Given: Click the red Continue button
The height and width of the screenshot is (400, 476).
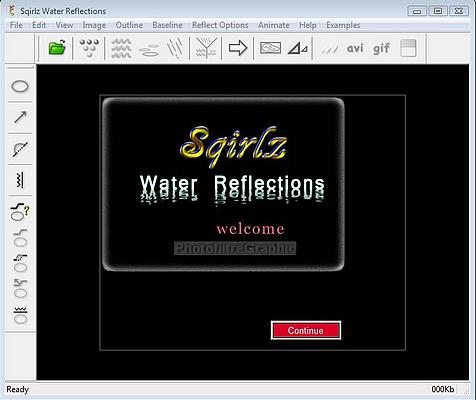Looking at the screenshot, I should (x=306, y=330).
